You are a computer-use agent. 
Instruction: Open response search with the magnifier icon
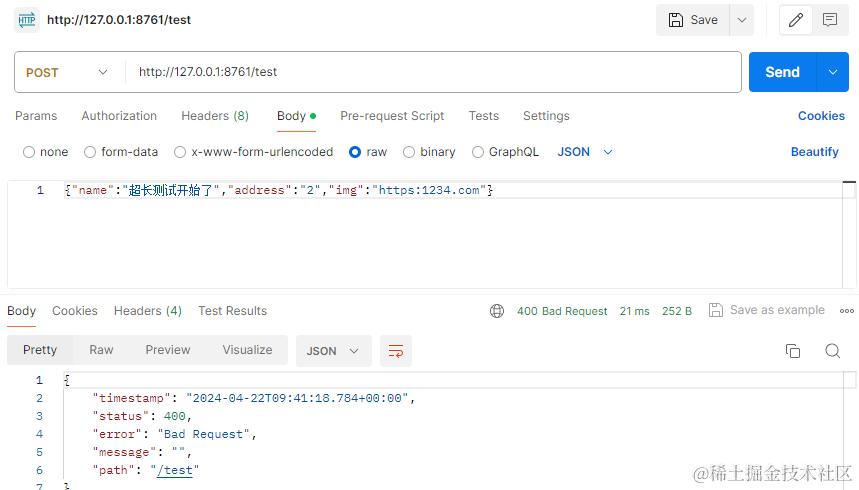coord(832,351)
